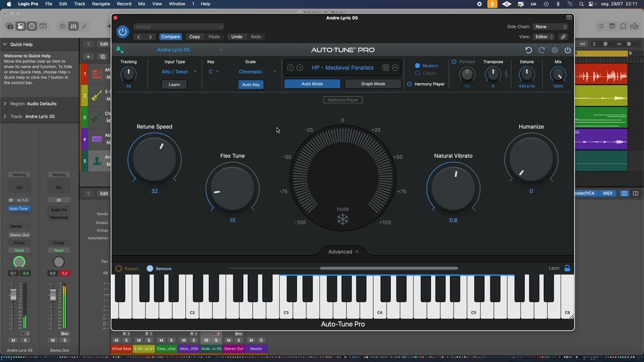644x362 pixels.
Task: Open the Mix menu in menu bar
Action: coord(141,4)
